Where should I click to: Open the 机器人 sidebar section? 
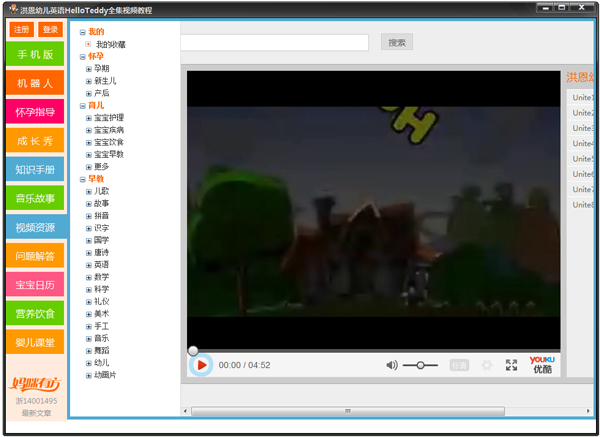35,83
